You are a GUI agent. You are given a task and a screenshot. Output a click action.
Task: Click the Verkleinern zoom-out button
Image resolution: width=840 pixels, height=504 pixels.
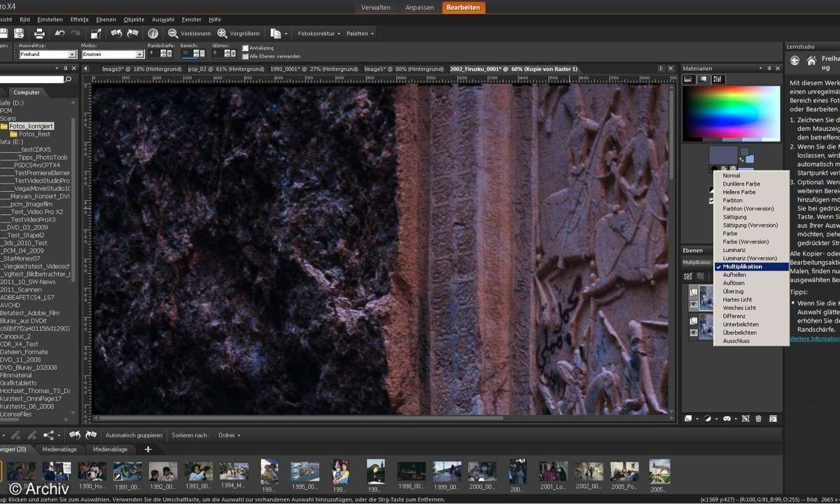(189, 34)
